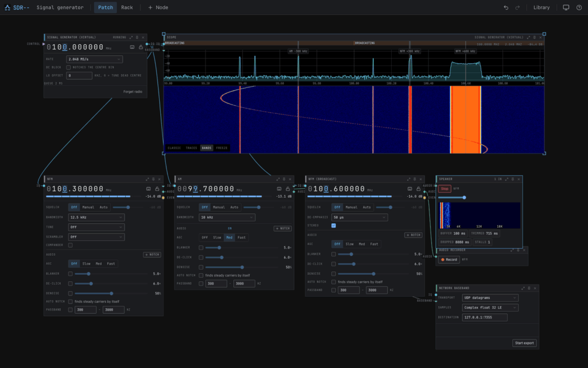The image size is (588, 368).
Task: Open De-emphasis 50 µs dropdown
Action: point(359,217)
